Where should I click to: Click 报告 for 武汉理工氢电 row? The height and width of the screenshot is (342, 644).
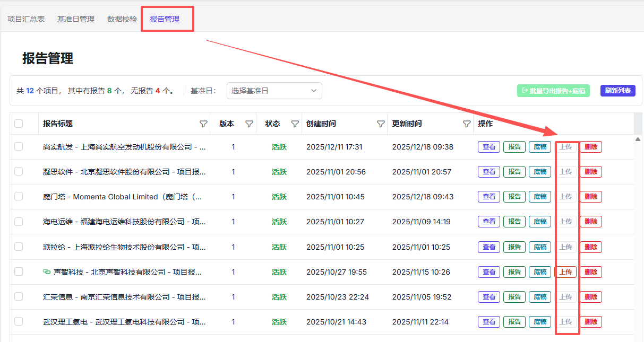[x=514, y=322]
